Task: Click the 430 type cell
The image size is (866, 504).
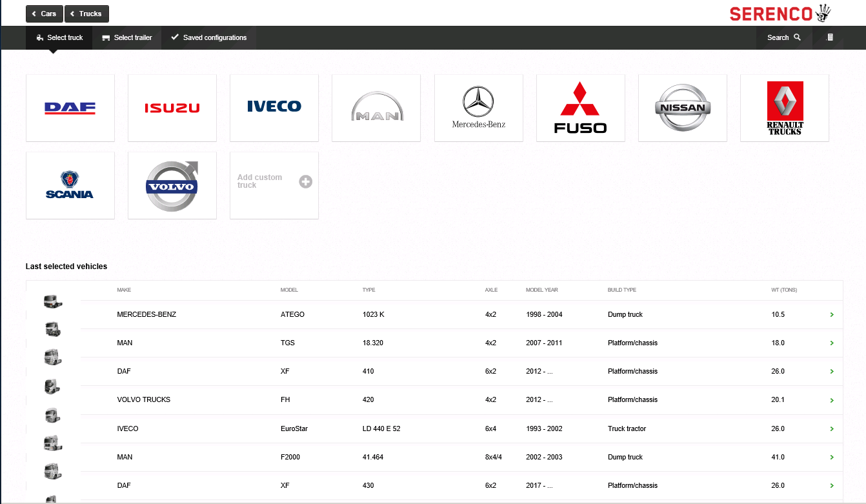Action: [368, 486]
